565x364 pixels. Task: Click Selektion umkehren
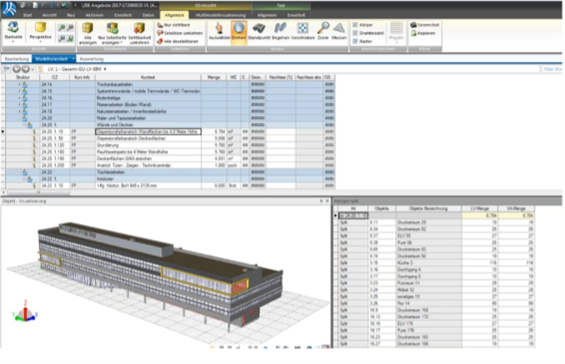(x=180, y=33)
